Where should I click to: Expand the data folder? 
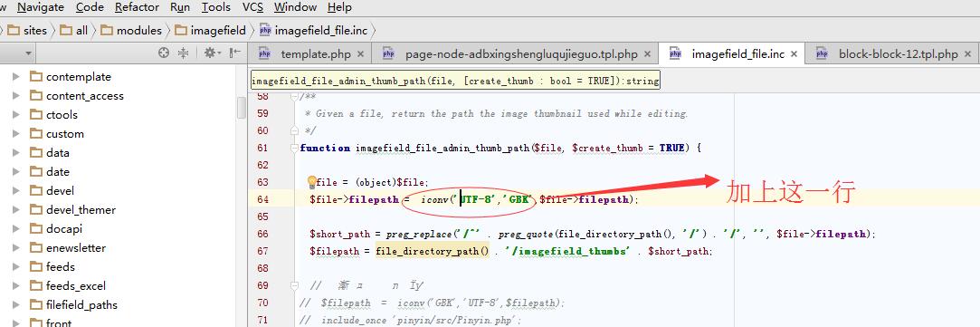[16, 152]
